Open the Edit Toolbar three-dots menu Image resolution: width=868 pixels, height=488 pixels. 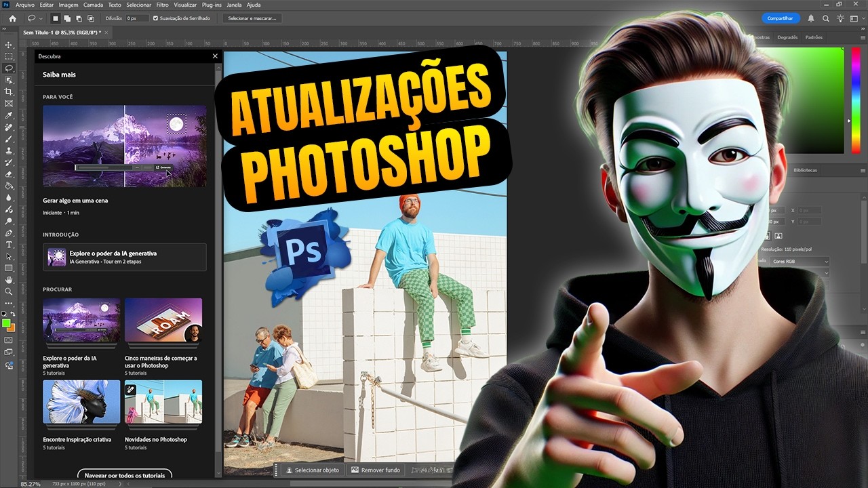pos(9,303)
